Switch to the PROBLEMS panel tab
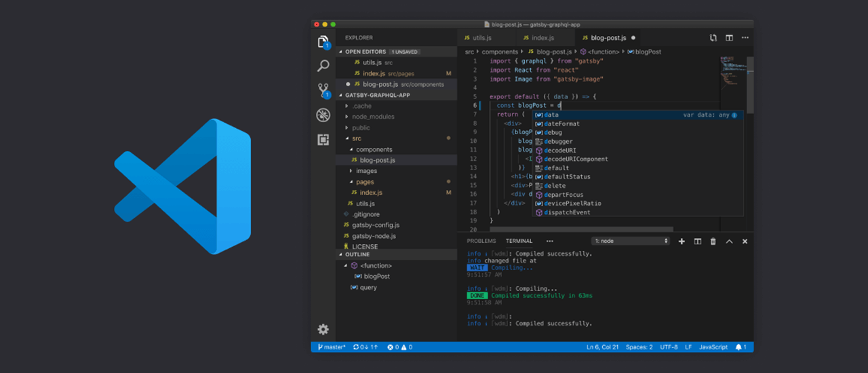The width and height of the screenshot is (868, 373). pyautogui.click(x=481, y=241)
